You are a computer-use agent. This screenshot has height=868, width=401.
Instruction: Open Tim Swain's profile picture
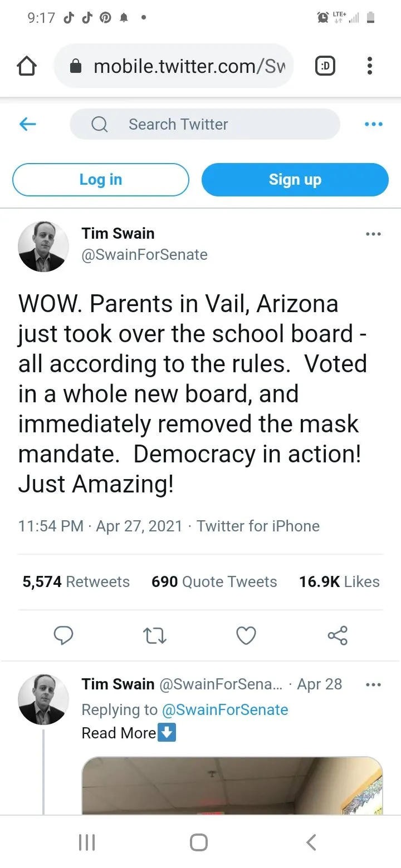pyautogui.click(x=43, y=246)
